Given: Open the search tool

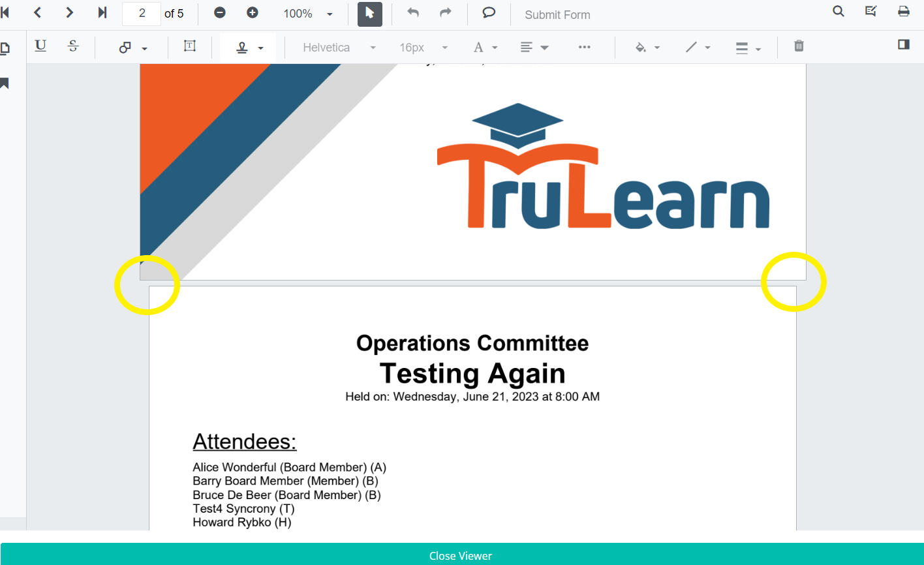Looking at the screenshot, I should (839, 11).
